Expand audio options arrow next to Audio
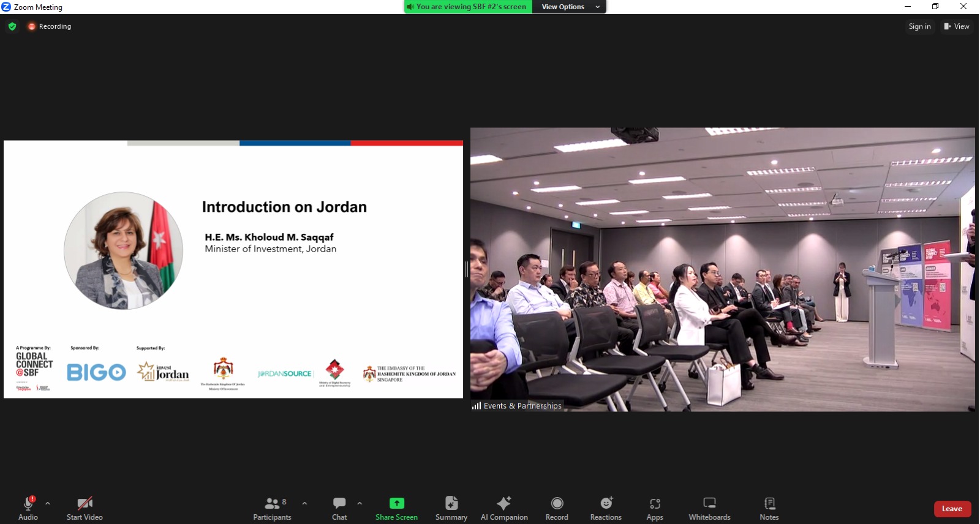Image resolution: width=980 pixels, height=524 pixels. pyautogui.click(x=48, y=503)
